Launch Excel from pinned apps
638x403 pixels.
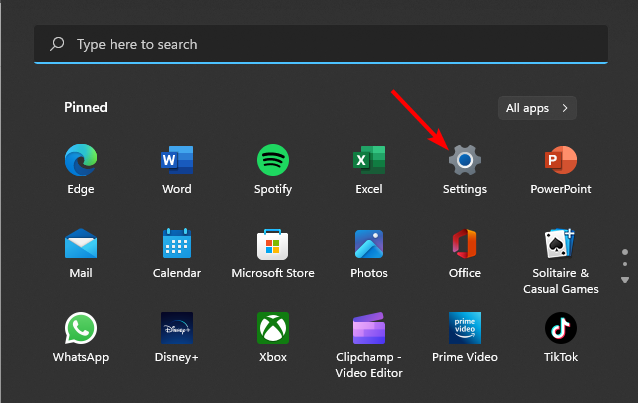tap(369, 170)
